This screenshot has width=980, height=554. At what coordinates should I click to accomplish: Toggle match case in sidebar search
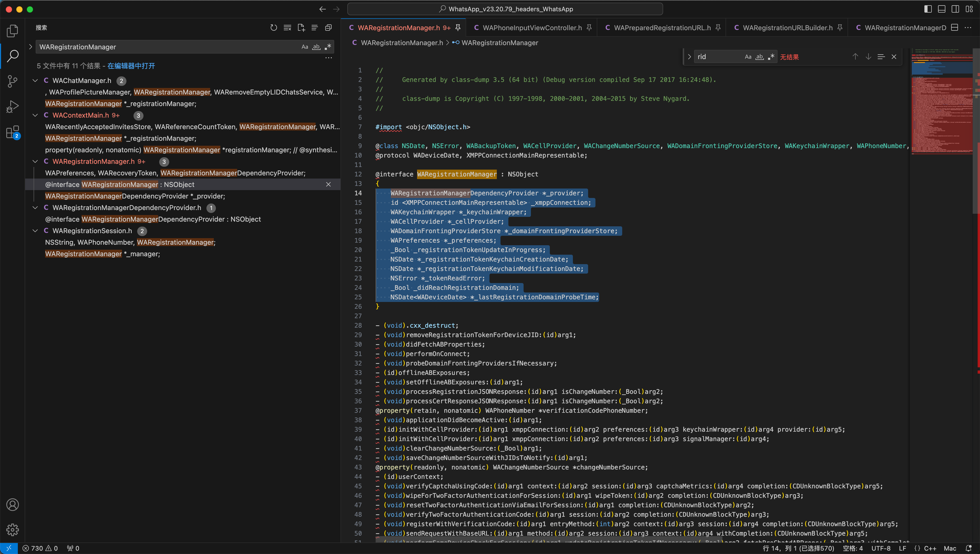click(x=304, y=47)
